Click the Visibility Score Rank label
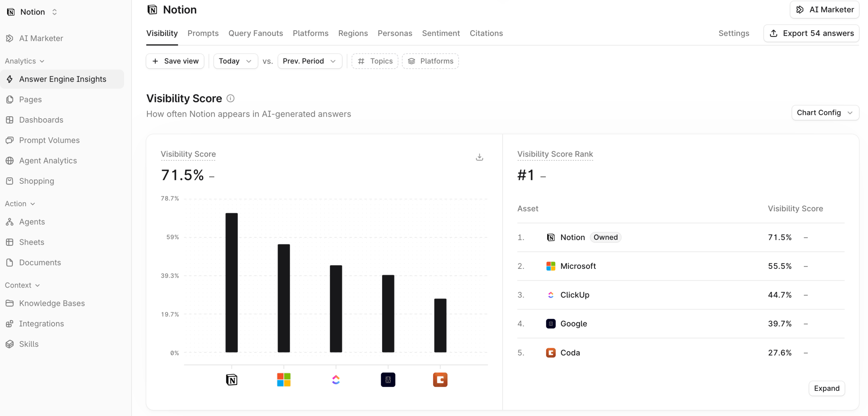The height and width of the screenshot is (416, 868). coord(555,154)
